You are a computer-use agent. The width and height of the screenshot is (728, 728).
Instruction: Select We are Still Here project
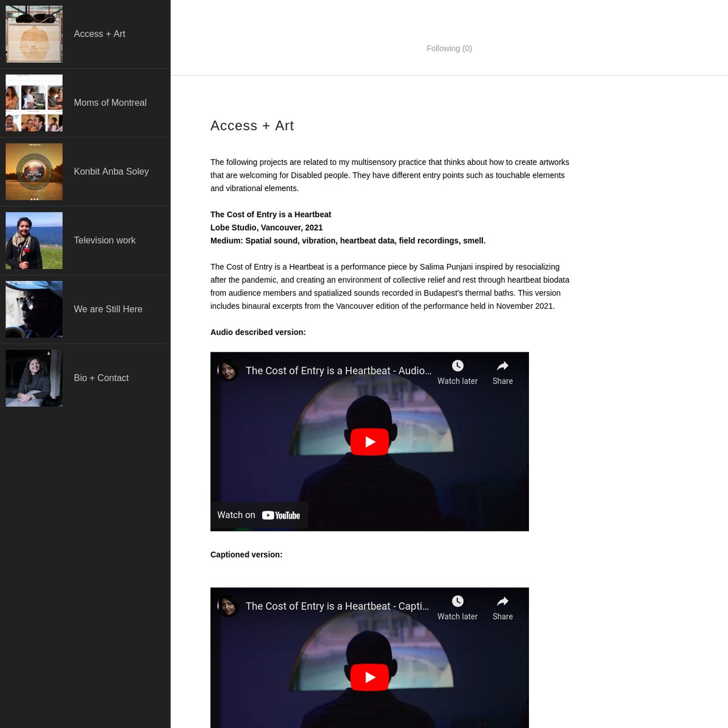[108, 309]
